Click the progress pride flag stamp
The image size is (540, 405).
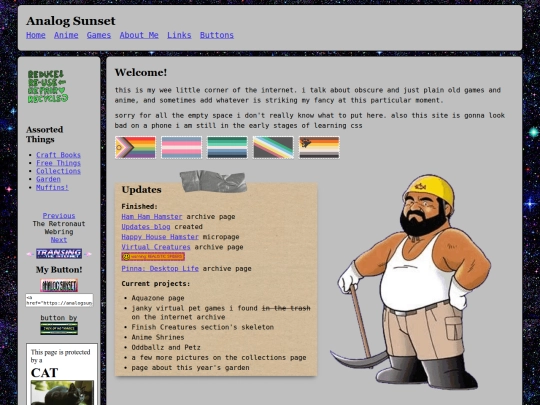click(x=135, y=147)
